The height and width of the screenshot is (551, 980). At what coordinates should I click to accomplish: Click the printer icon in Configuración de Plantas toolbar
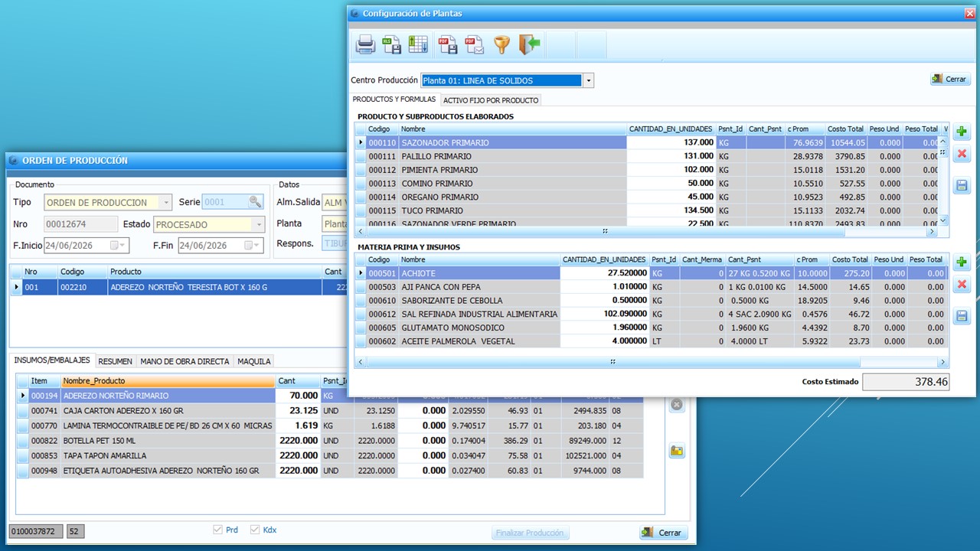365,45
